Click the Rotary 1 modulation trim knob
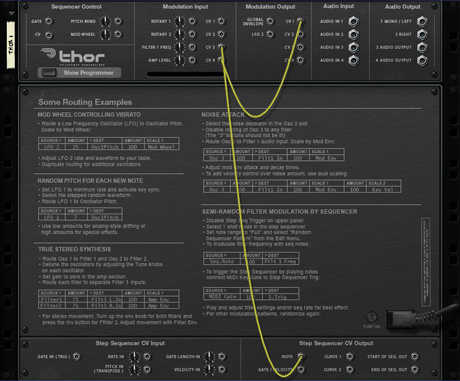Image resolution: width=460 pixels, height=381 pixels. click(179, 22)
